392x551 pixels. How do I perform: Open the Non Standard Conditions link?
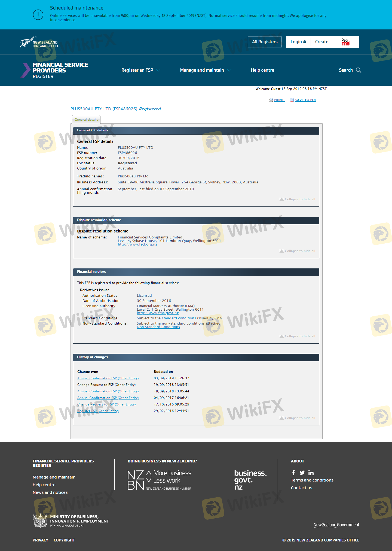[158, 327]
